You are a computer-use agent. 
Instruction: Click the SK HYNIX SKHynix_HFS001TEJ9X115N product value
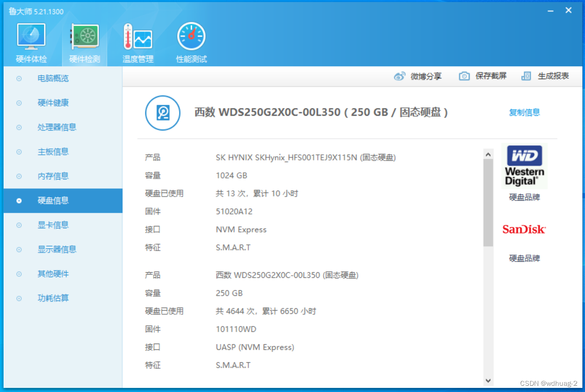306,157
